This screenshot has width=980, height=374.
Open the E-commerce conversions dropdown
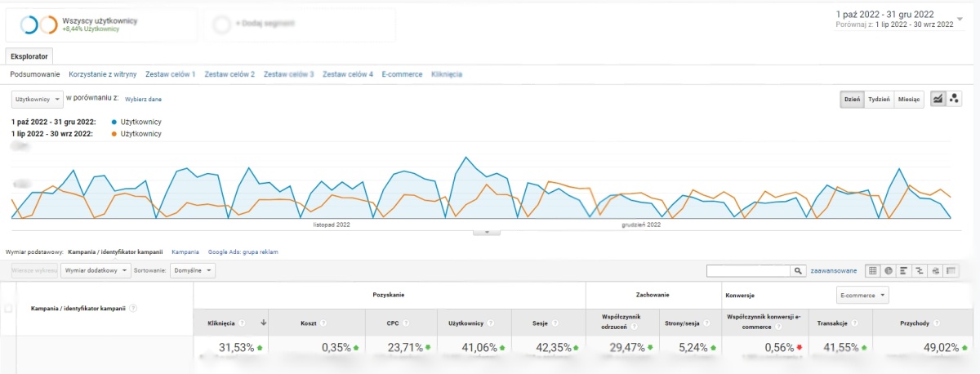862,295
